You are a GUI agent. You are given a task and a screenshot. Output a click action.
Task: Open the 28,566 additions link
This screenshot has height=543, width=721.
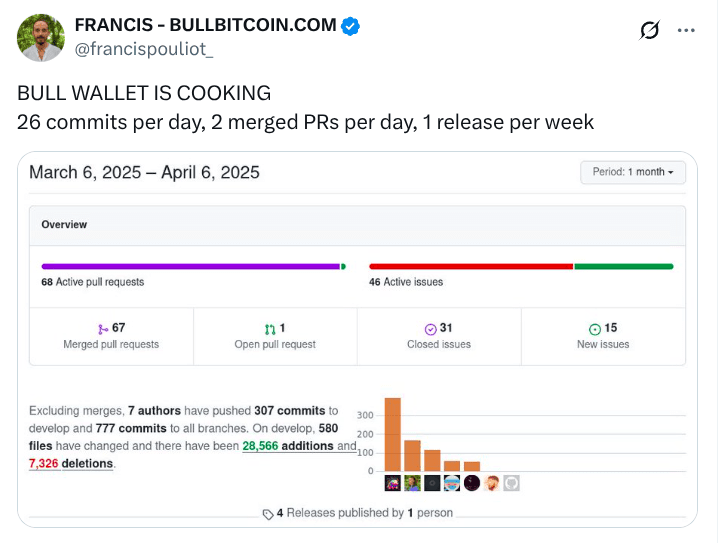click(288, 446)
